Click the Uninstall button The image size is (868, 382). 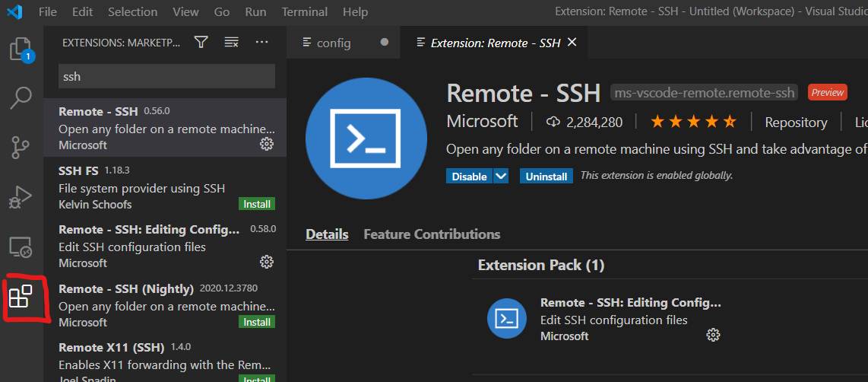coord(546,177)
